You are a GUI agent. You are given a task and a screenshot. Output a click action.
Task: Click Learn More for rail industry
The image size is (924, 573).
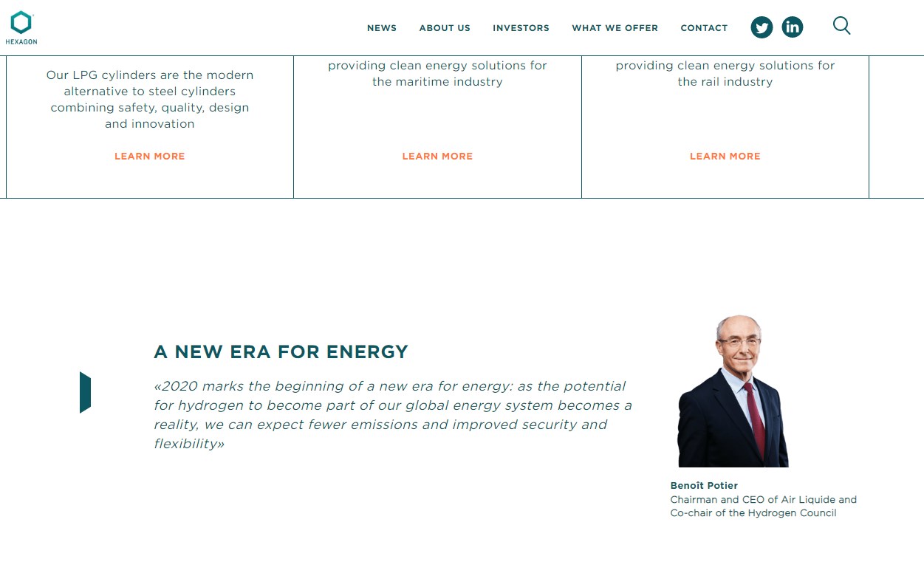coord(725,157)
